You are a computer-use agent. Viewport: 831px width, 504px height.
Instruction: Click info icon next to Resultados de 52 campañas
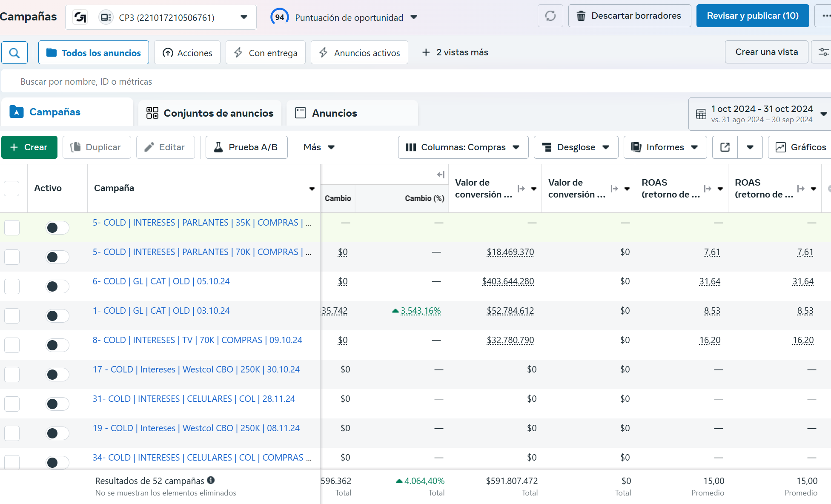[x=211, y=480]
